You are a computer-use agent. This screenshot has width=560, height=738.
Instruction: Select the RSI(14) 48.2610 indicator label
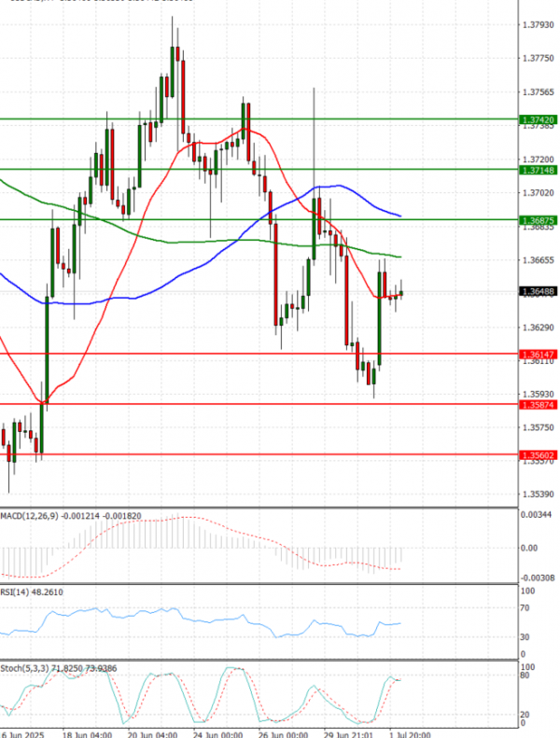(x=32, y=592)
